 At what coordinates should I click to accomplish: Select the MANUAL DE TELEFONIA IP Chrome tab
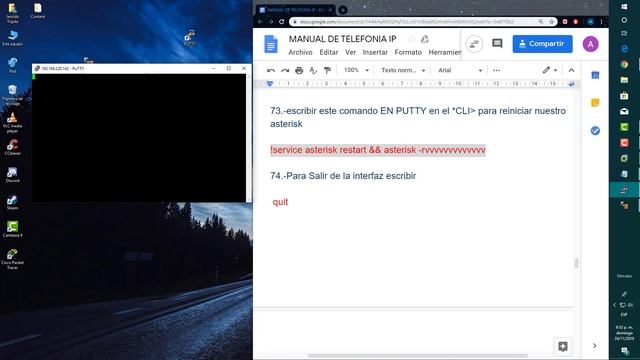(x=295, y=10)
